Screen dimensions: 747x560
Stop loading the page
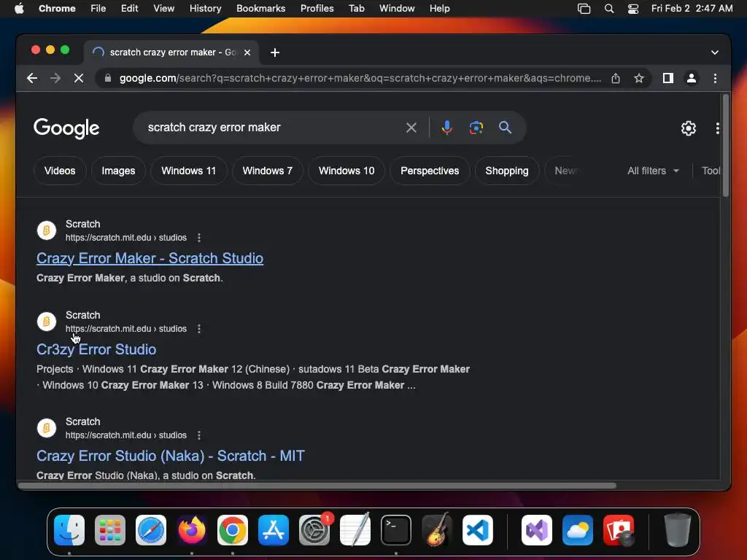[x=79, y=78]
